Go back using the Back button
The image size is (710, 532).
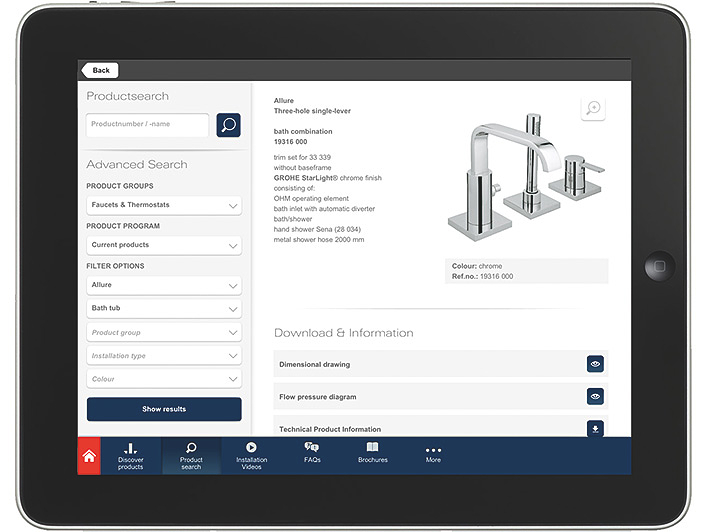tap(100, 70)
